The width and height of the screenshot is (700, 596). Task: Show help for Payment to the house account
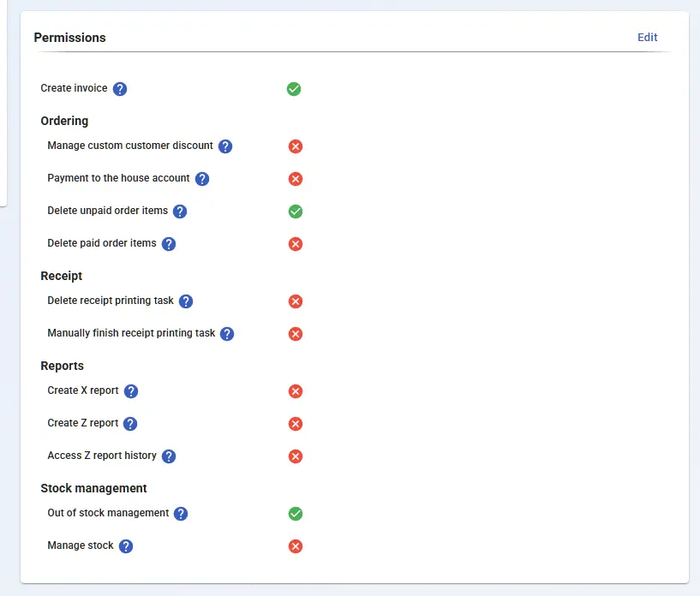click(x=202, y=179)
